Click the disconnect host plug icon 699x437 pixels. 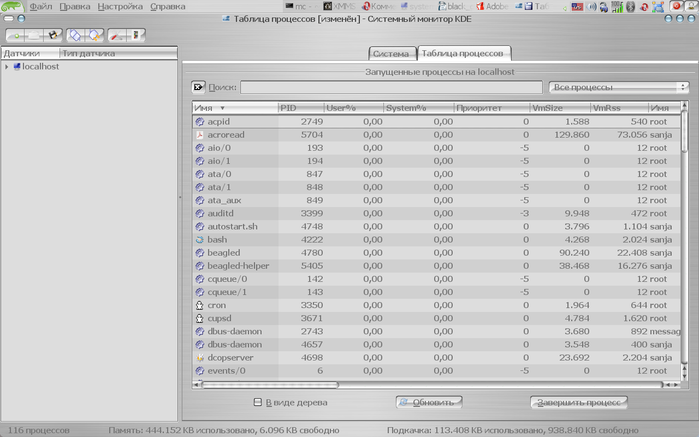(94, 35)
